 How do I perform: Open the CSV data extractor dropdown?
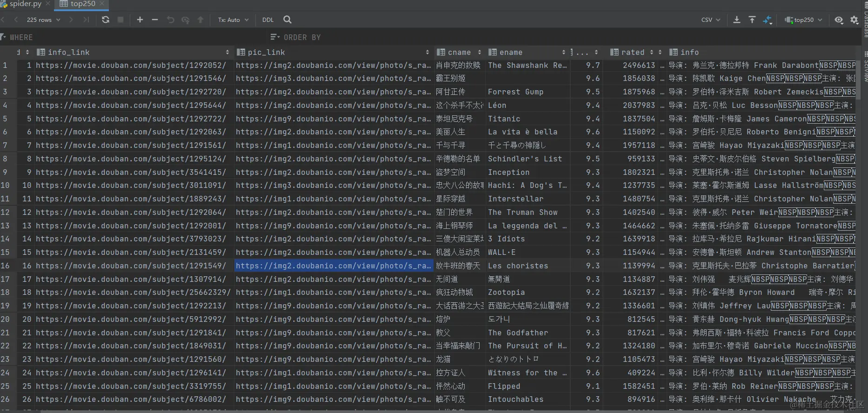tap(711, 20)
